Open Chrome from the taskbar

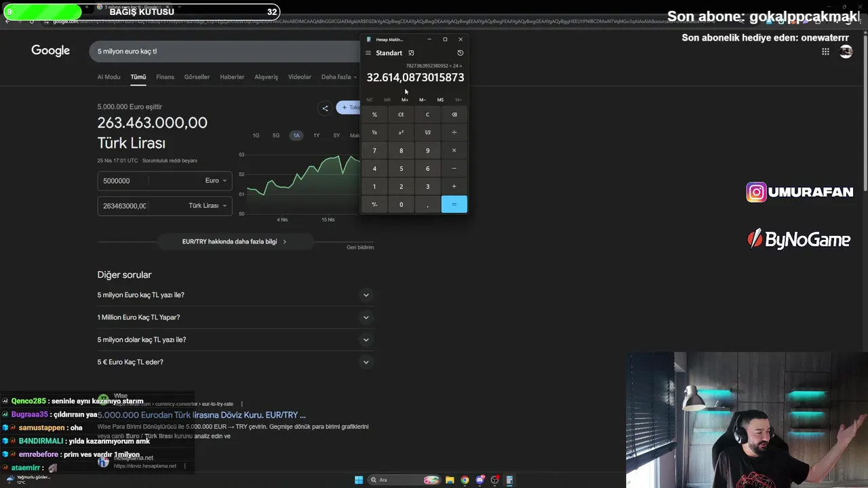coord(465,480)
